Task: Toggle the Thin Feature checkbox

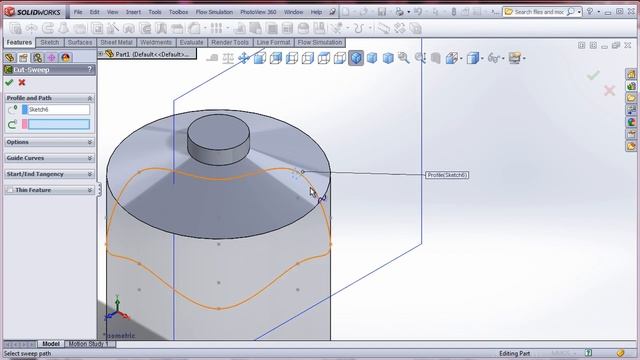Action: coord(9,190)
